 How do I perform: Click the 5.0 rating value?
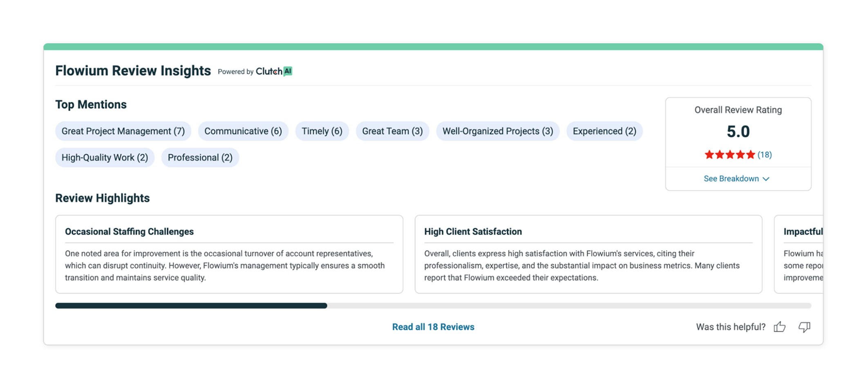point(738,131)
